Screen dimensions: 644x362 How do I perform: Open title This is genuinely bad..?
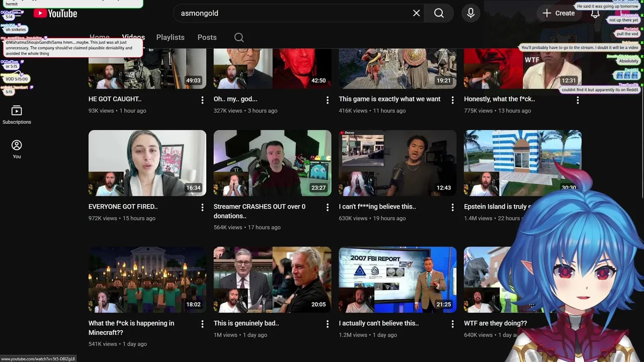click(246, 323)
